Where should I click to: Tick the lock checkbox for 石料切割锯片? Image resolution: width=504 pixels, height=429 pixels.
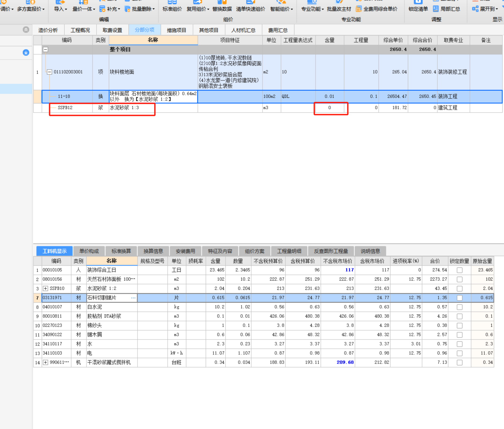460,298
